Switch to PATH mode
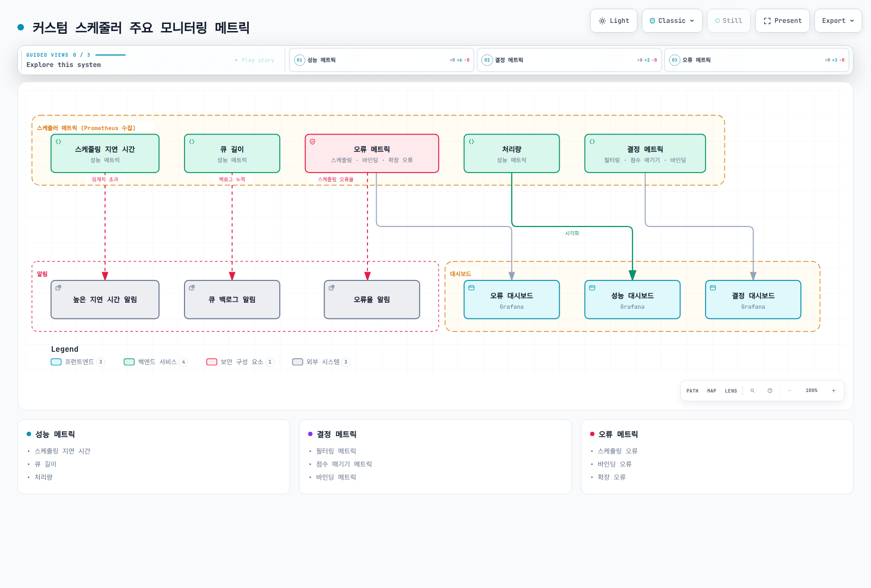The width and height of the screenshot is (871, 588). click(692, 391)
